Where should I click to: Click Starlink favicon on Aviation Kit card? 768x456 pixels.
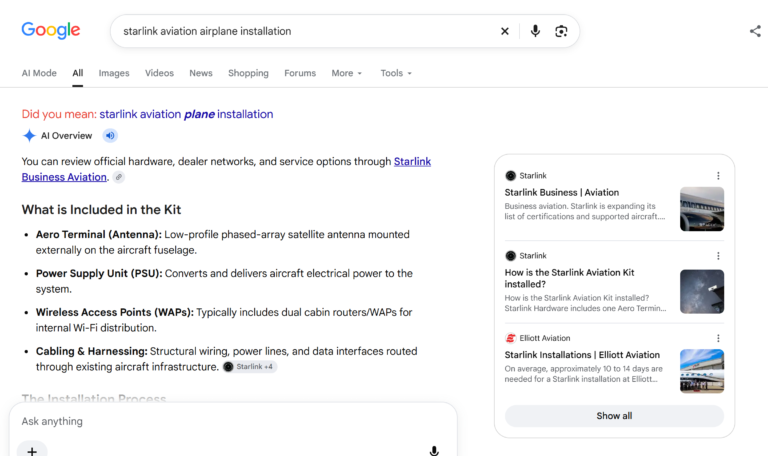coord(510,256)
